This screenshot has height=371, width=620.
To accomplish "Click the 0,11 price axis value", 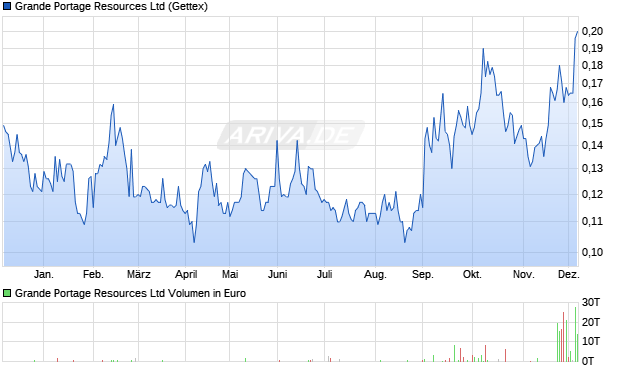I will pyautogui.click(x=592, y=221).
